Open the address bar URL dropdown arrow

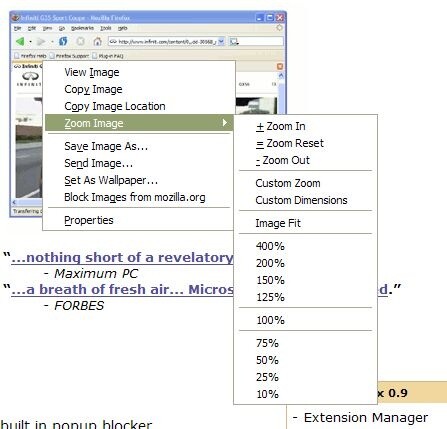point(221,42)
